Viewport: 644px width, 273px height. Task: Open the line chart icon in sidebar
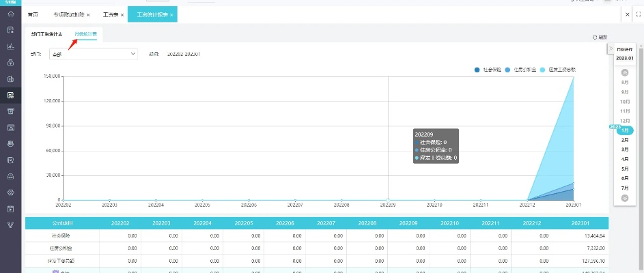(x=10, y=46)
